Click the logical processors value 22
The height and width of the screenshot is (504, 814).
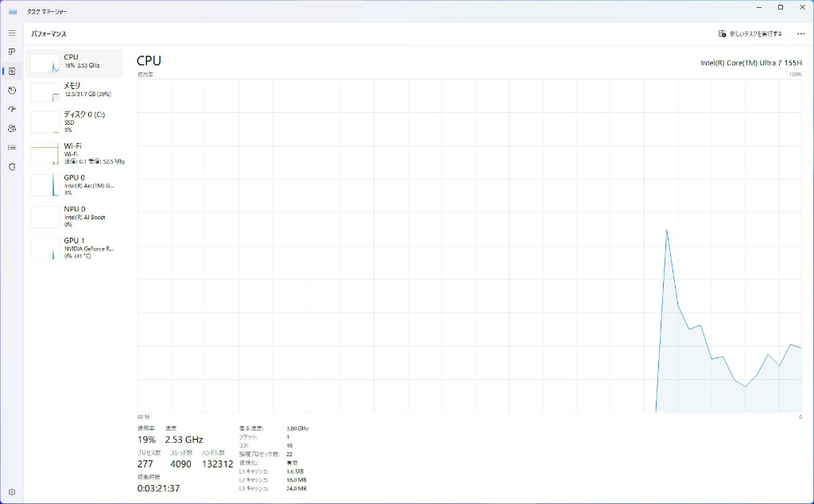[x=289, y=454]
